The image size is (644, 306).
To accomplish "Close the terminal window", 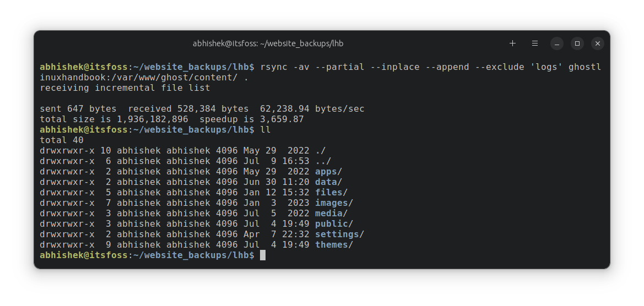I will point(598,43).
